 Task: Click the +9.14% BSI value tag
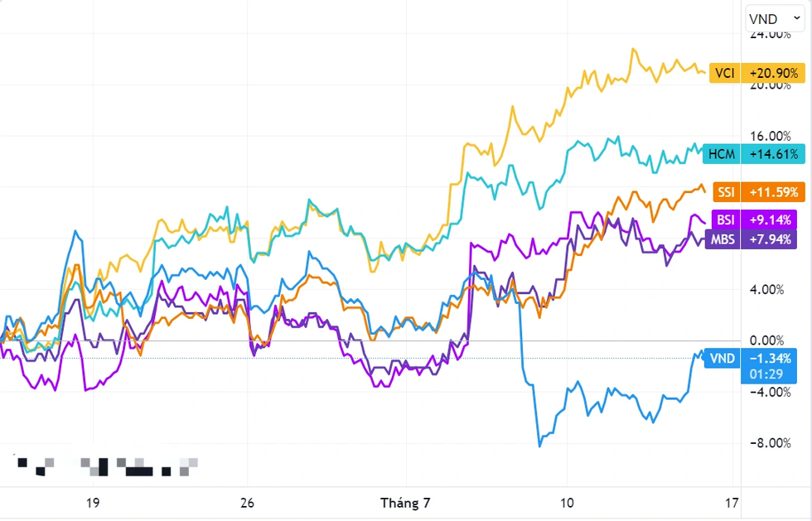pos(771,220)
